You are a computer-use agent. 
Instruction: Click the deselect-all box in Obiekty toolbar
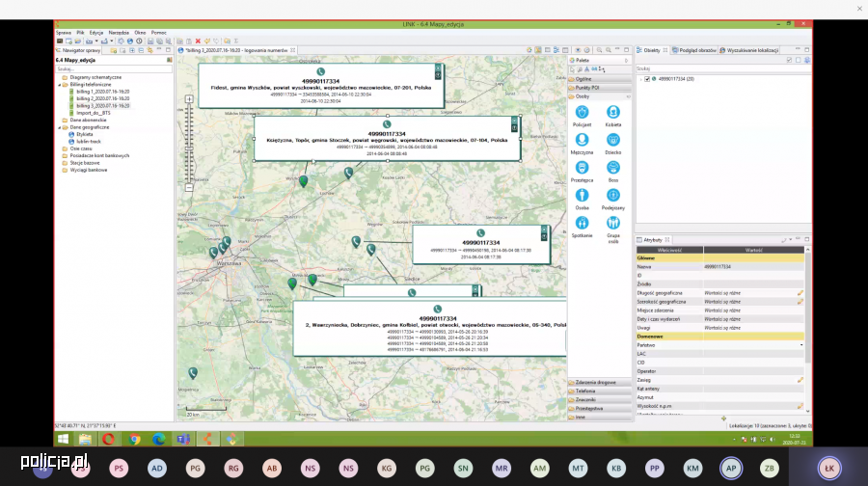point(799,59)
